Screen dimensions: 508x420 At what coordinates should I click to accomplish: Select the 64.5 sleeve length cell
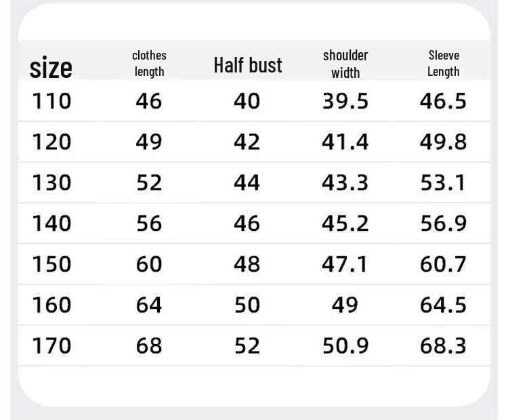pyautogui.click(x=443, y=305)
